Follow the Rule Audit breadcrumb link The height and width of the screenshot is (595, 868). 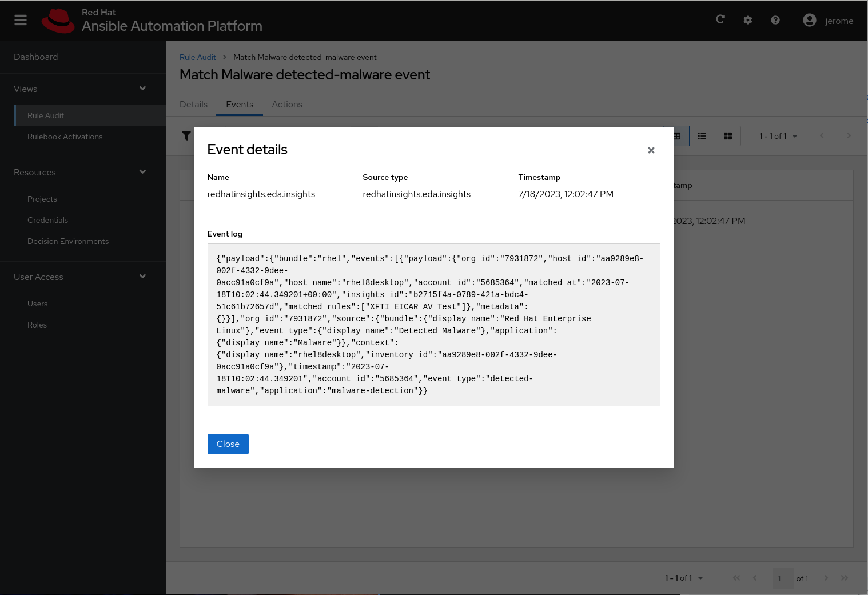point(198,57)
